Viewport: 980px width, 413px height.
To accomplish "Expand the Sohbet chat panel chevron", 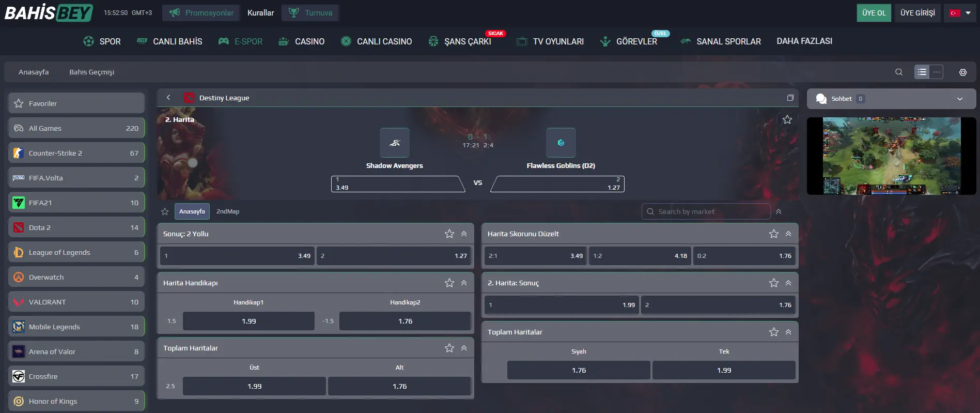I will pyautogui.click(x=960, y=99).
